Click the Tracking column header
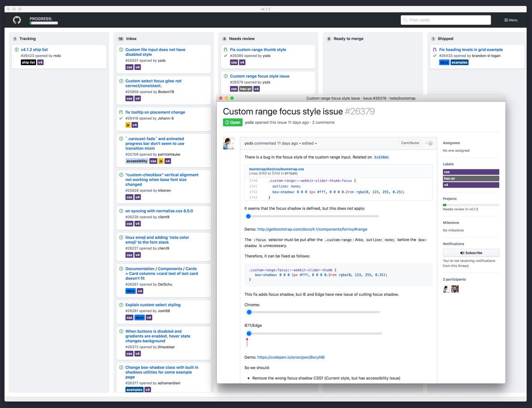This screenshot has width=532, height=408. 27,39
